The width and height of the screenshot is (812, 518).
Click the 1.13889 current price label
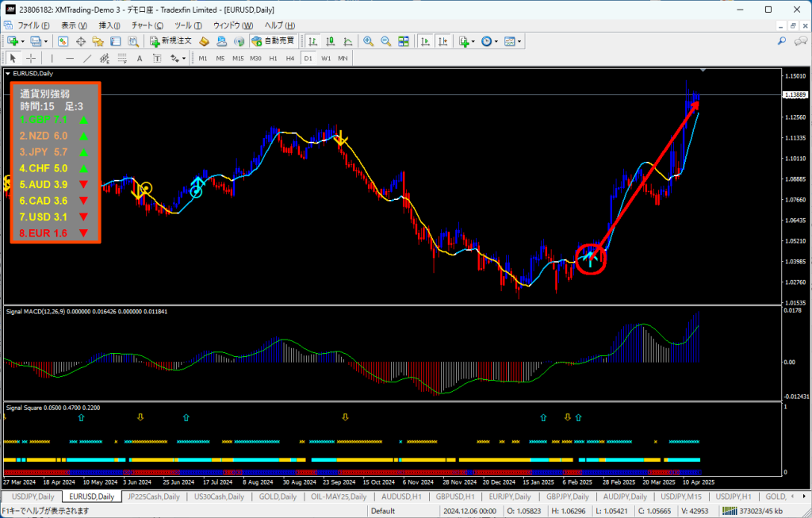click(x=795, y=94)
